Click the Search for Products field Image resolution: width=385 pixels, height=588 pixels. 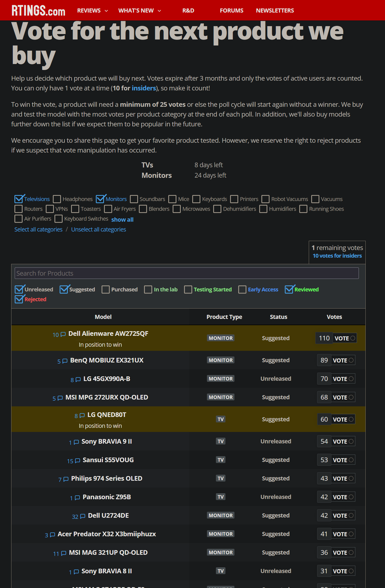click(x=187, y=273)
